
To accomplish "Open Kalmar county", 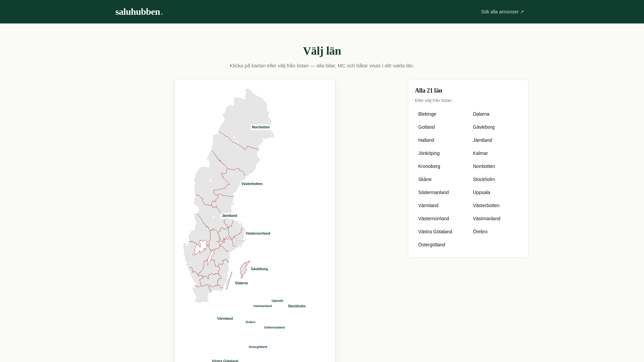I will tap(495, 153).
